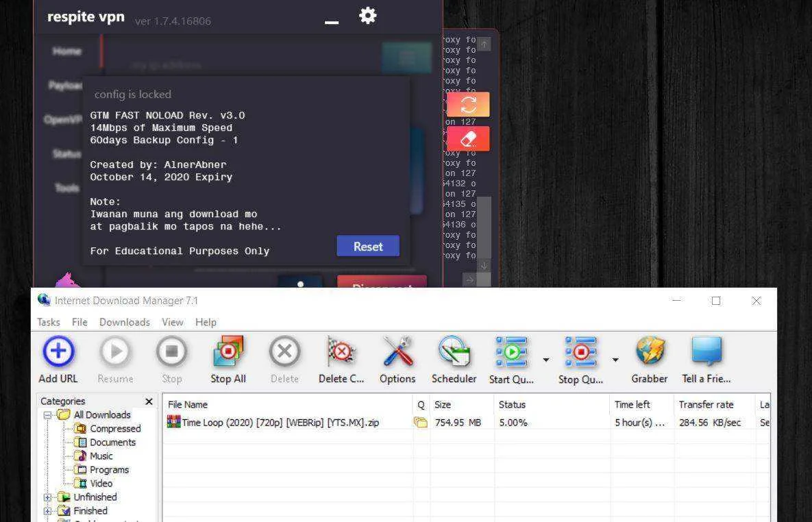This screenshot has height=522, width=812.
Task: Click the orange refresh log button
Action: pos(468,105)
